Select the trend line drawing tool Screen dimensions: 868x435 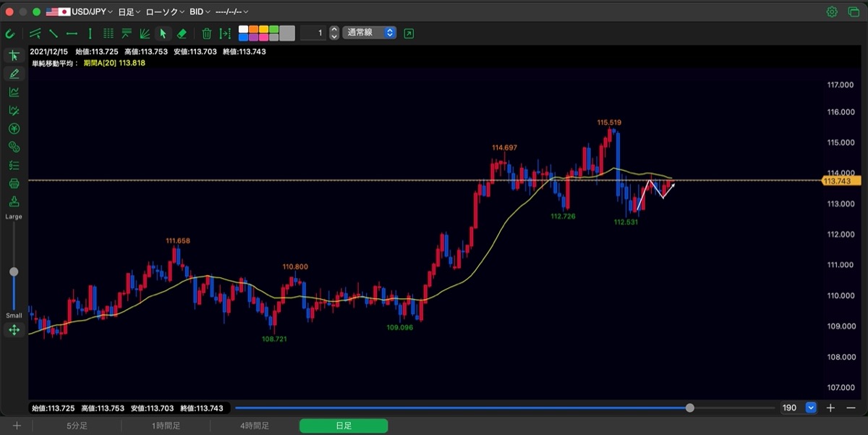point(54,33)
